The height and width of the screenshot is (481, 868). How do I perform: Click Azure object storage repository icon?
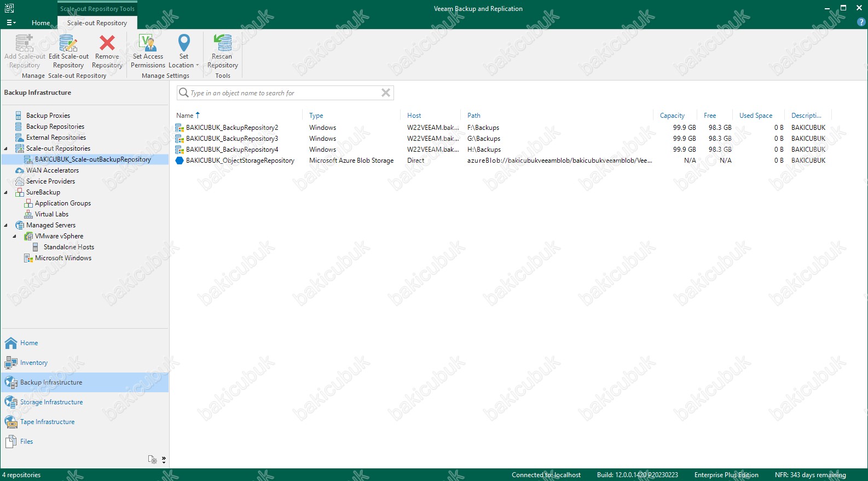[x=180, y=161]
